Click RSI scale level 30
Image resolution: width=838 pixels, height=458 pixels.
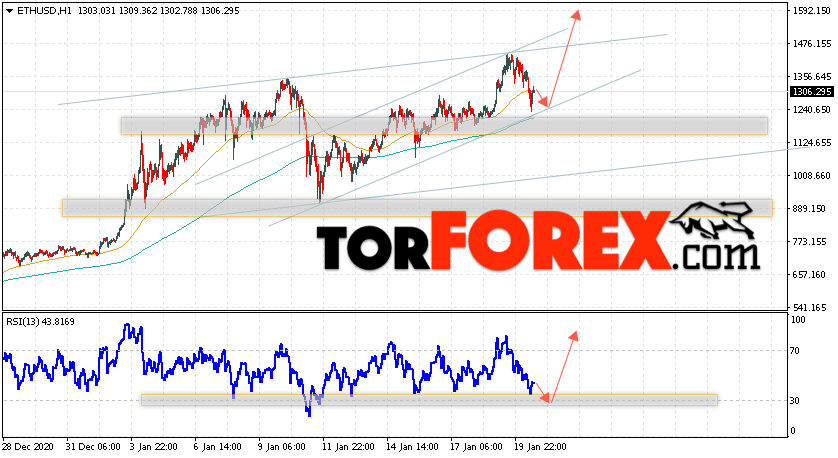pyautogui.click(x=795, y=401)
